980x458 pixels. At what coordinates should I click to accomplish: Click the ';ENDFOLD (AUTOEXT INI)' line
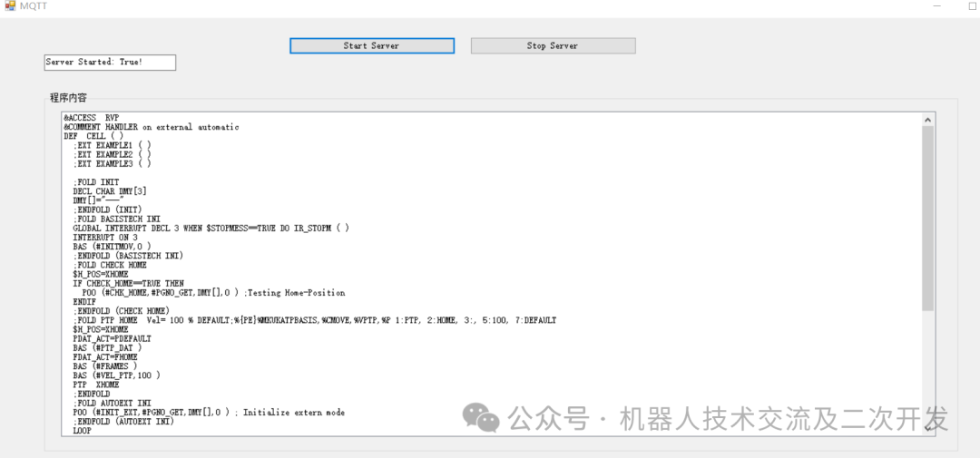123,422
